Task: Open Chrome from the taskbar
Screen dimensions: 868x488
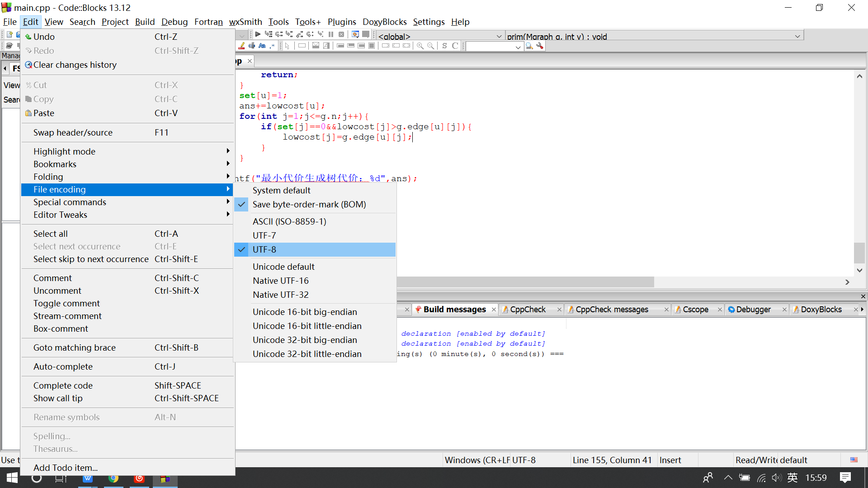Action: tap(113, 478)
